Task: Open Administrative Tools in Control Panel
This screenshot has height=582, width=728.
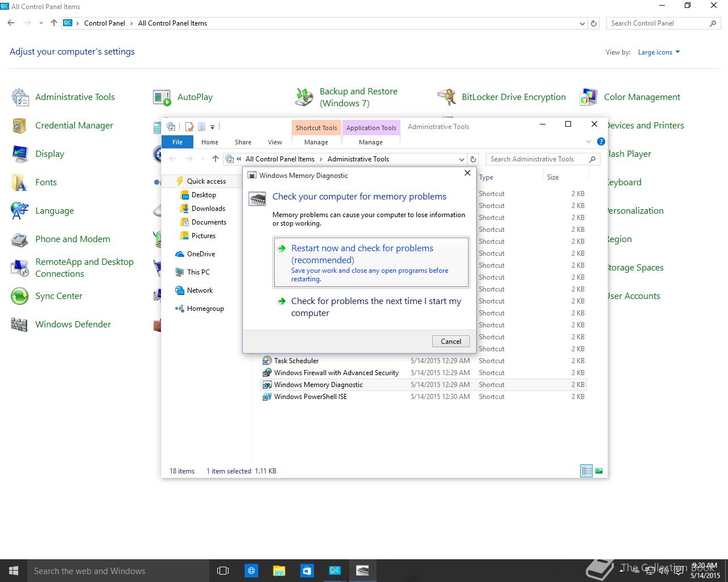Action: click(63, 97)
